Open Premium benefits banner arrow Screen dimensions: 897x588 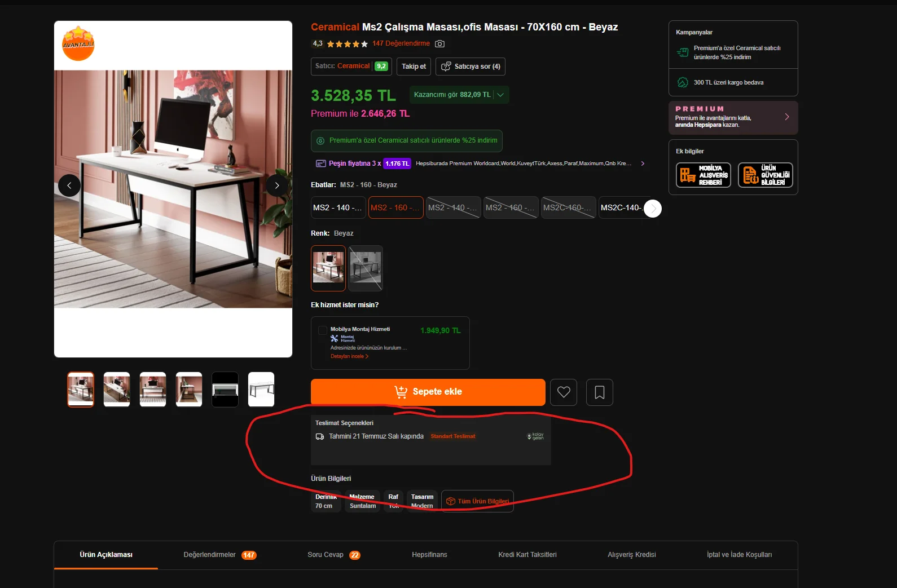pyautogui.click(x=786, y=117)
